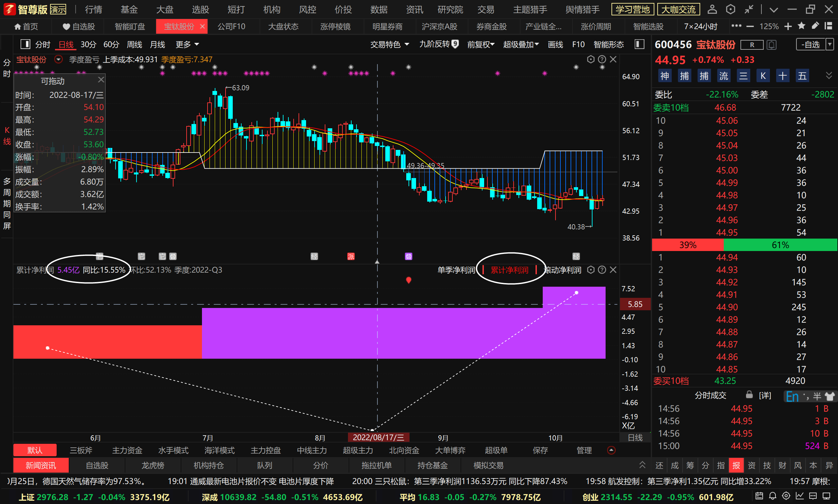Click the 九阶反转 button
The width and height of the screenshot is (838, 504).
439,44
